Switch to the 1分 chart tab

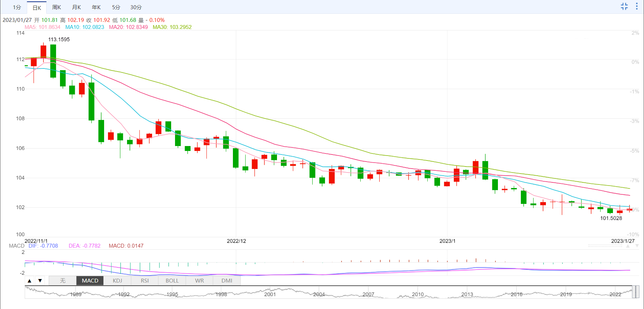pyautogui.click(x=17, y=7)
